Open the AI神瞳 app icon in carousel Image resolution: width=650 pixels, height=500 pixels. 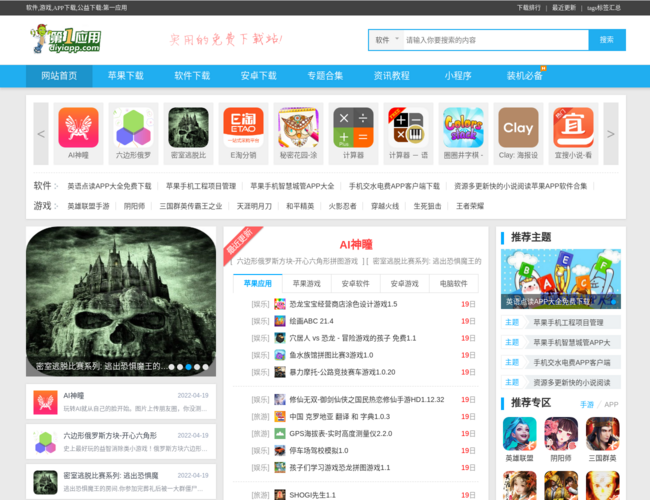78,128
